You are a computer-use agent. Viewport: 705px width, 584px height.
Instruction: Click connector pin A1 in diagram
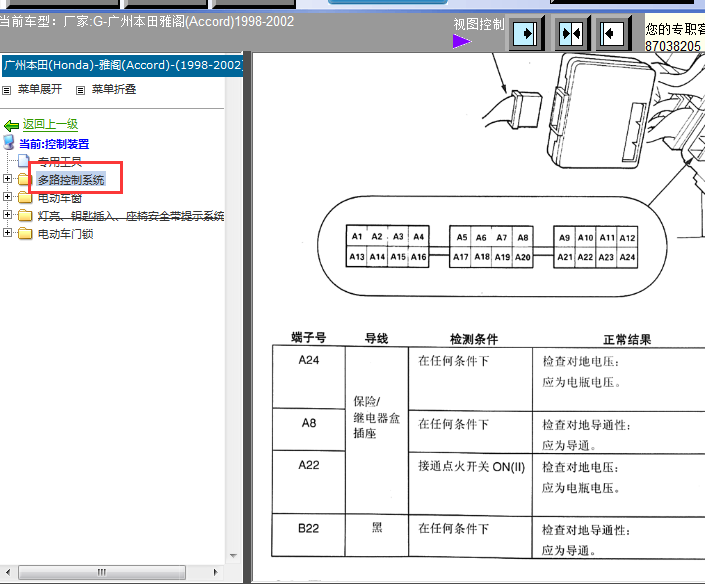[357, 236]
